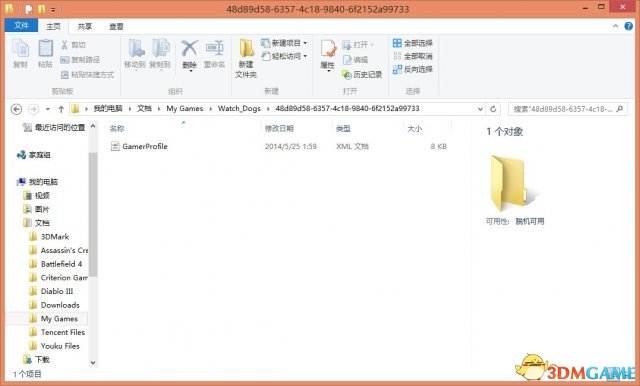Click the search box
This screenshot has width=640, height=386.
pyautogui.click(x=568, y=109)
